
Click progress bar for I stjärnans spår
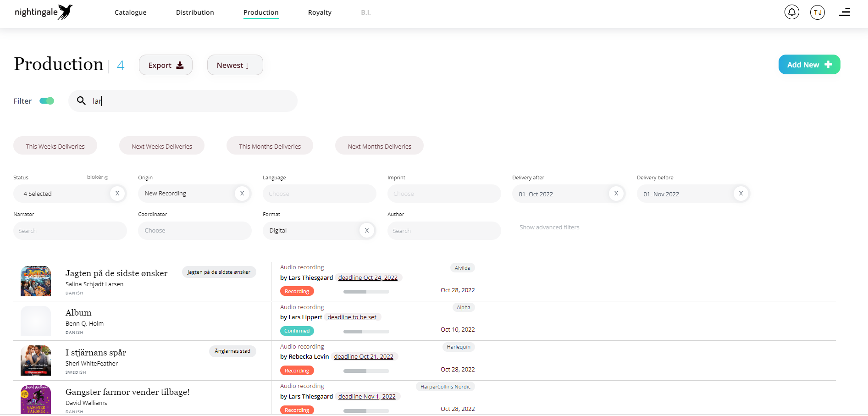pos(366,371)
